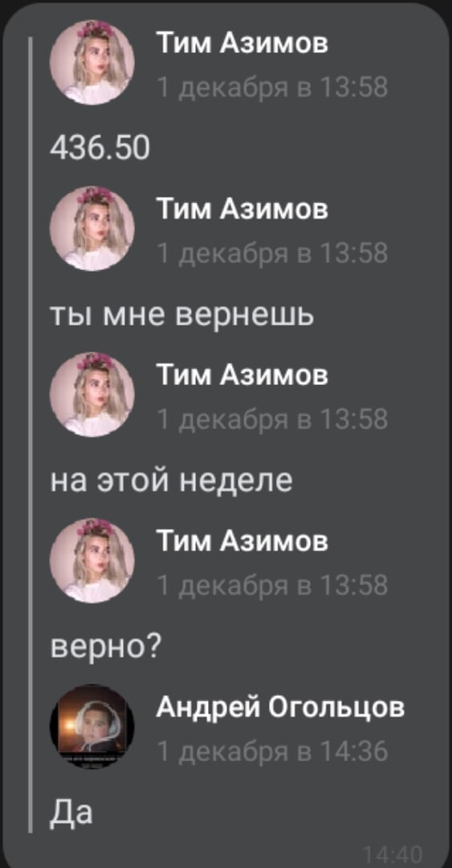Open Андрей Огольцов's profile picture
The height and width of the screenshot is (868, 452).
coord(92,727)
